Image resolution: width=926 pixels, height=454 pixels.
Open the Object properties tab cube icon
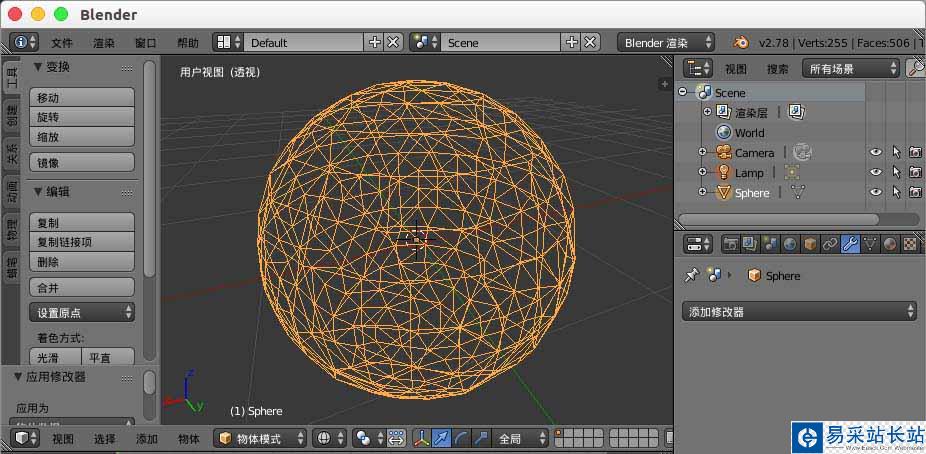[x=810, y=243]
